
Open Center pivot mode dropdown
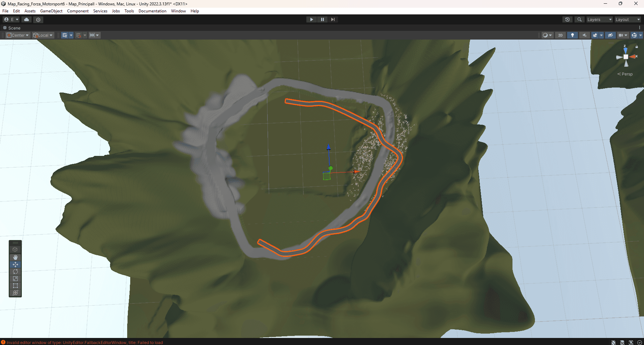pos(18,35)
